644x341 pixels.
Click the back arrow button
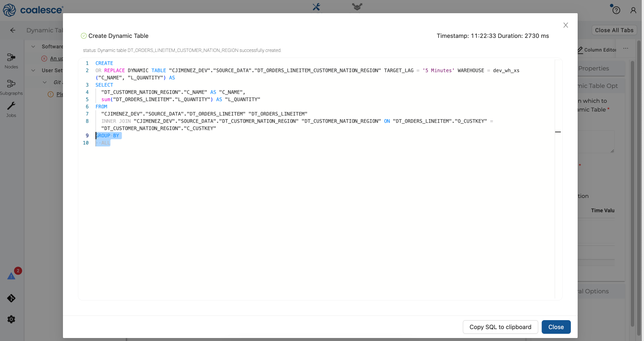(x=13, y=30)
